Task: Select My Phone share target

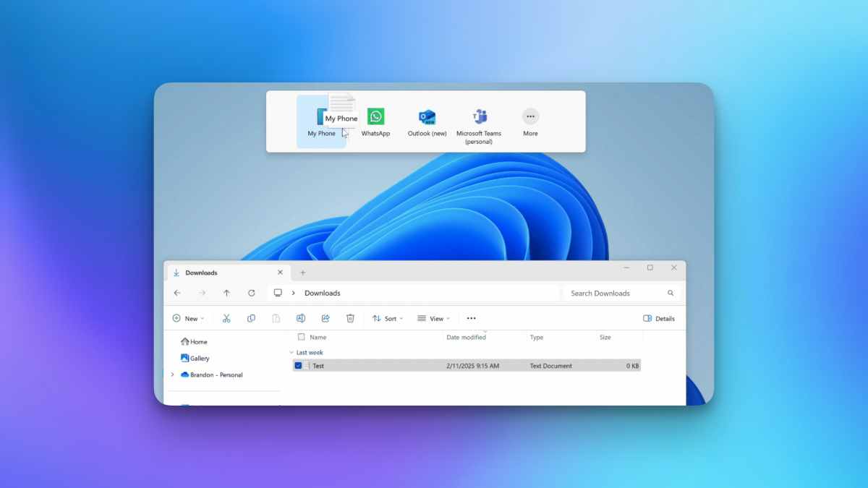Action: (321, 121)
